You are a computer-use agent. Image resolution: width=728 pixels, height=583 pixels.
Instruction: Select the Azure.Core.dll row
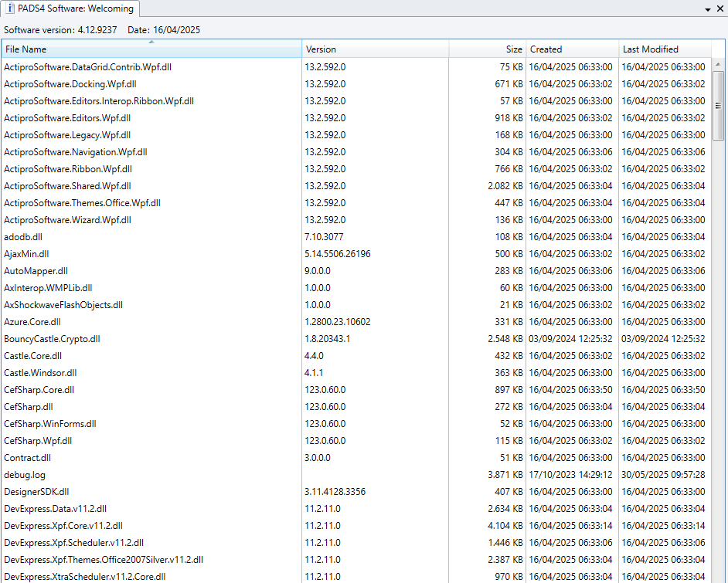[356, 322]
